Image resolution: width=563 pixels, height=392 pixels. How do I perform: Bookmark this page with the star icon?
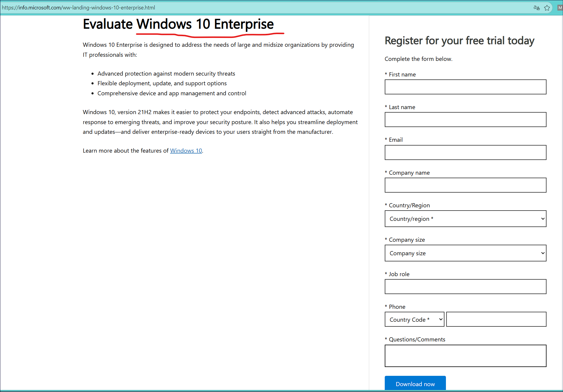(x=547, y=8)
